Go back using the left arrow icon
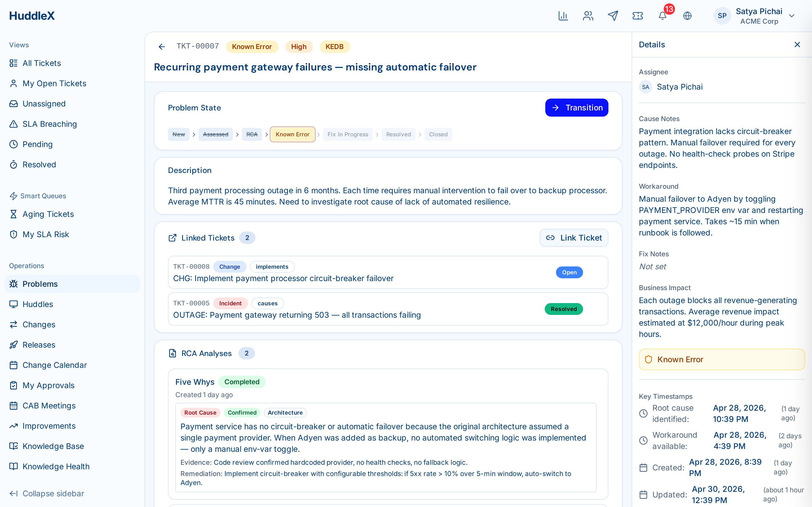This screenshot has width=812, height=507. pyautogui.click(x=162, y=46)
